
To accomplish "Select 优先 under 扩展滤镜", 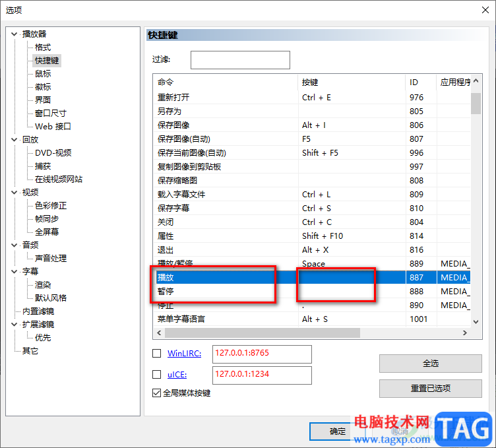I will pos(43,338).
